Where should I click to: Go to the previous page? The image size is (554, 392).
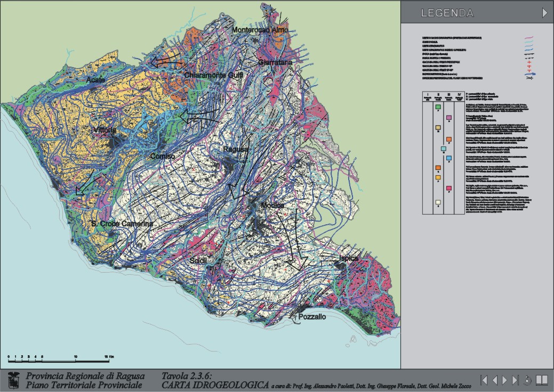click(x=495, y=380)
